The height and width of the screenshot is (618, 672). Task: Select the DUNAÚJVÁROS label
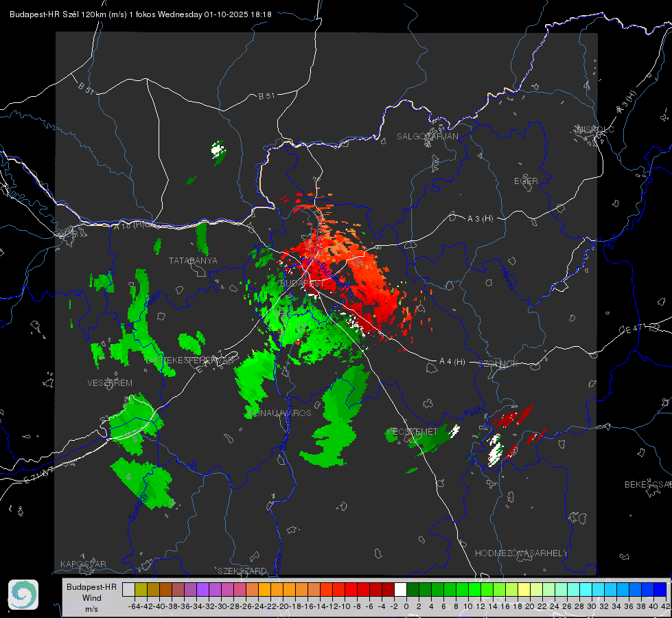tap(279, 413)
